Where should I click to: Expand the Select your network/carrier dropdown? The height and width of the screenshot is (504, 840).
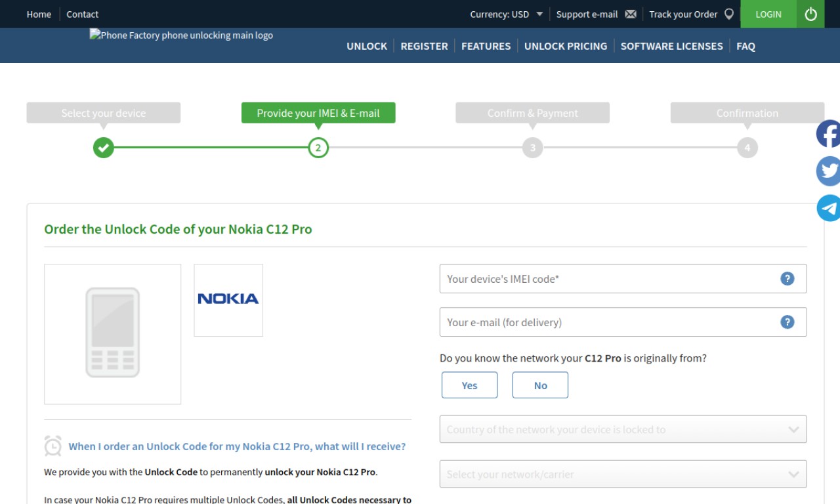[623, 474]
